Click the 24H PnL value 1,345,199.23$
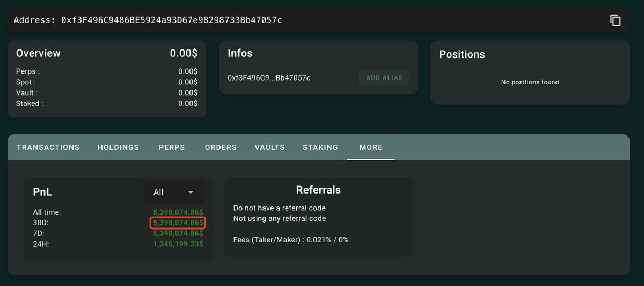Image resolution: width=644 pixels, height=286 pixels. [x=178, y=244]
